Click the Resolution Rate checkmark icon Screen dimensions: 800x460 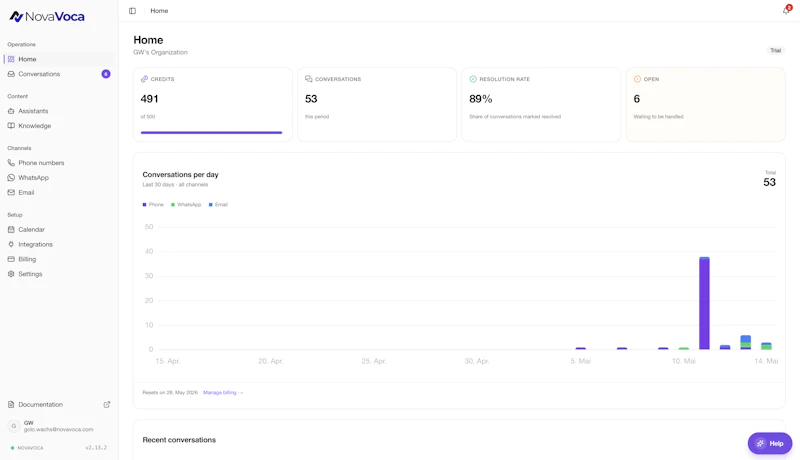473,79
